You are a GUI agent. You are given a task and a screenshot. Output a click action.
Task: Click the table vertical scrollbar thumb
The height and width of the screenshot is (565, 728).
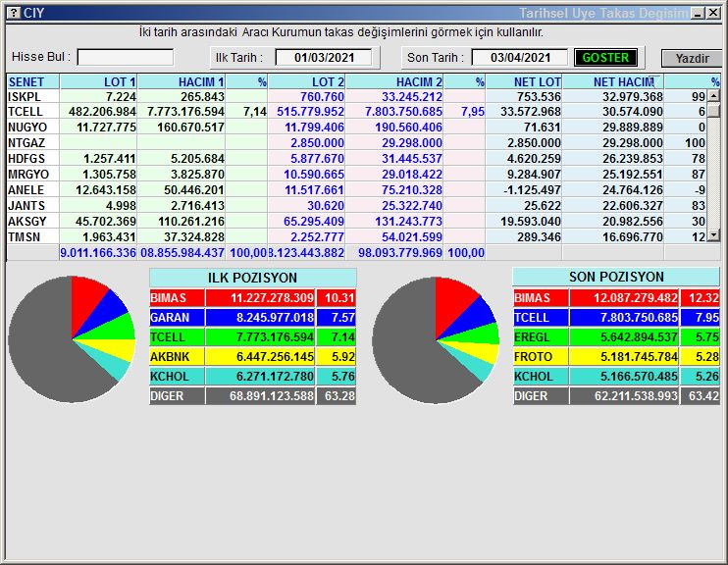[x=713, y=111]
